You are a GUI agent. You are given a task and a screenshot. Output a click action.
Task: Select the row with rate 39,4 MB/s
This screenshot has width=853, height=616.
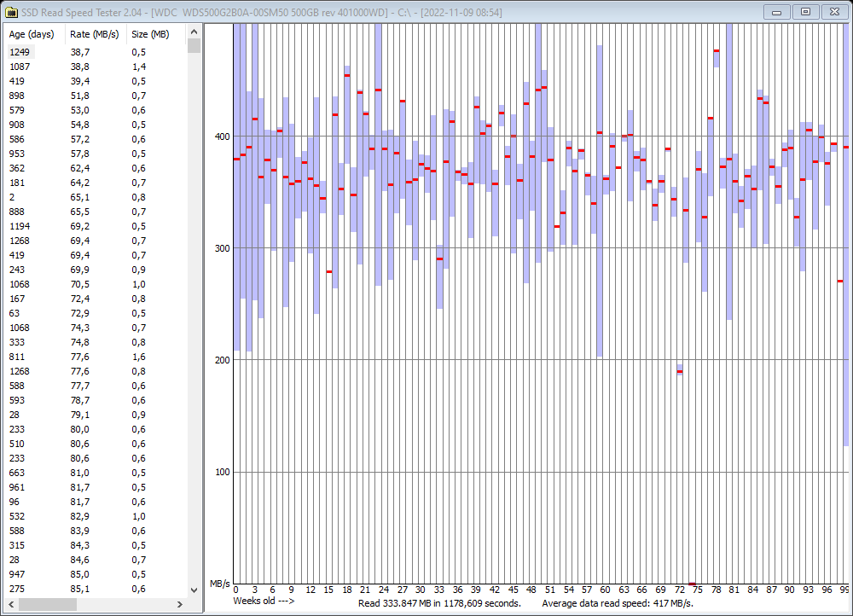pyautogui.click(x=96, y=81)
